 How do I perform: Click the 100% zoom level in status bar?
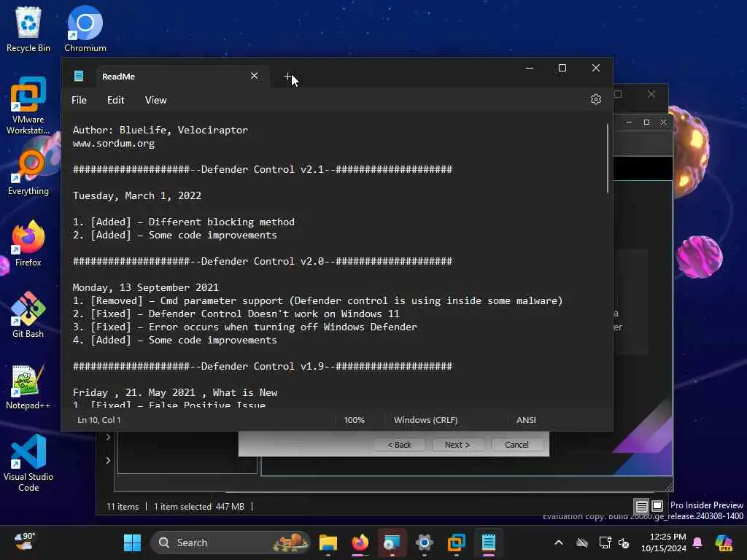(354, 420)
